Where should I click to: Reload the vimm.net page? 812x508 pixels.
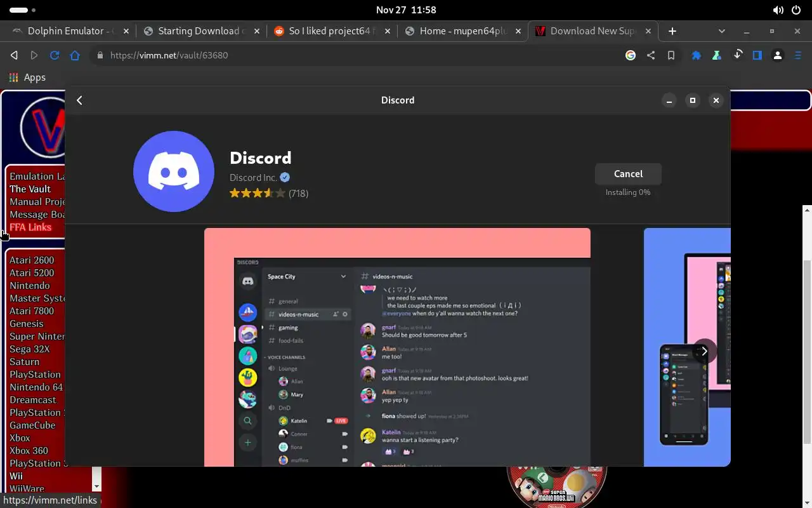pyautogui.click(x=55, y=55)
